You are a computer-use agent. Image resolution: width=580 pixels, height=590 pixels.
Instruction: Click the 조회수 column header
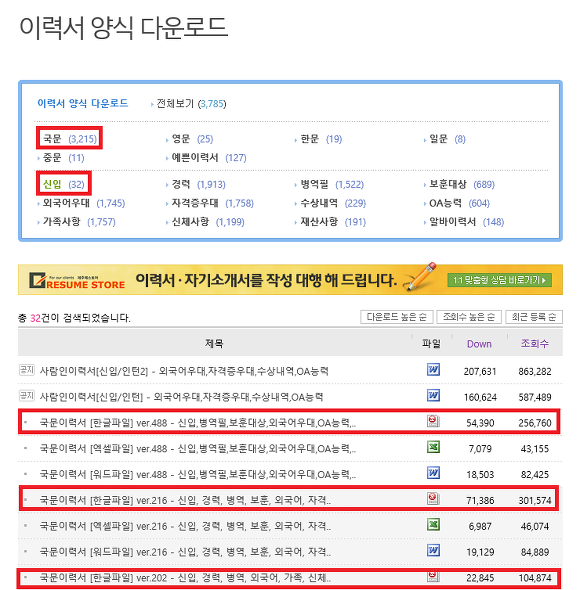click(x=534, y=344)
